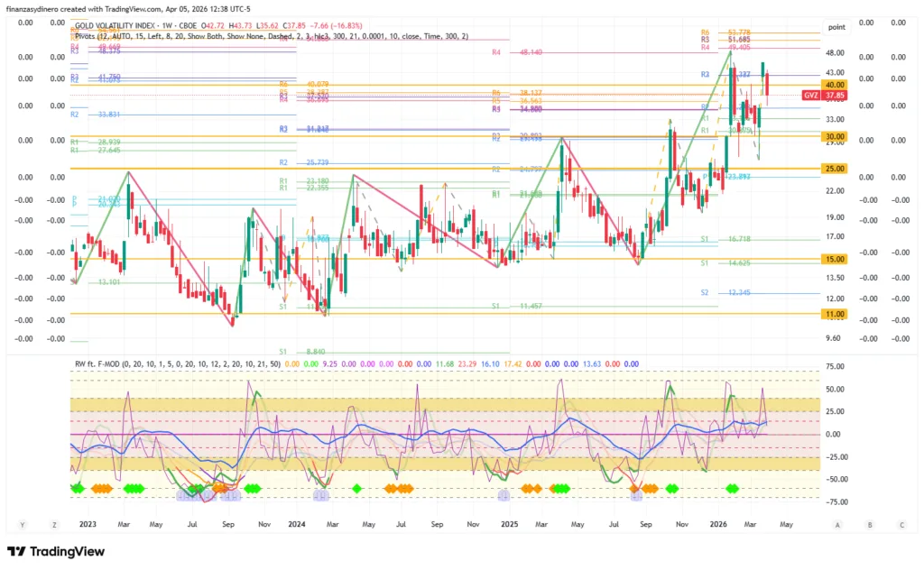This screenshot has height=570, width=924.
Task: Select the 11.00 orange price level tag
Action: click(x=834, y=314)
